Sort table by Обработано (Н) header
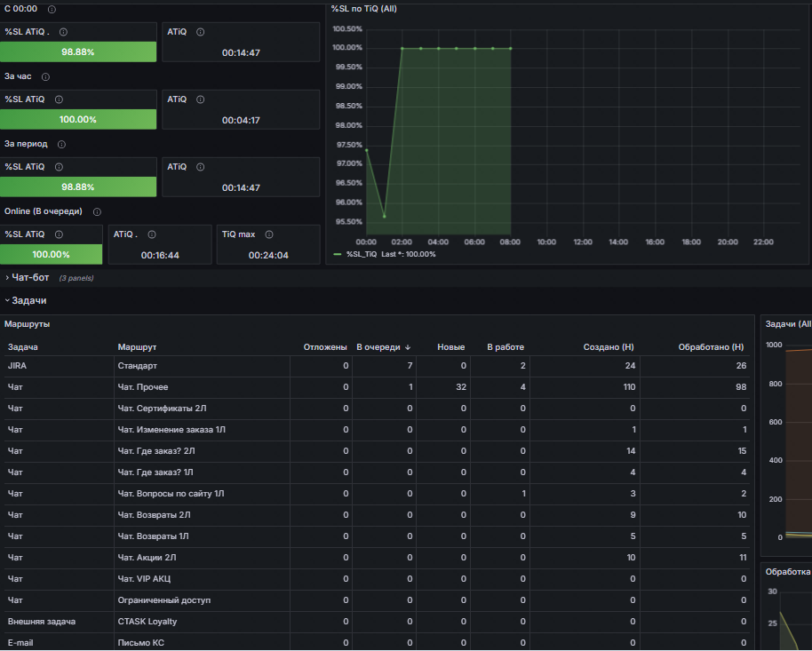This screenshot has width=812, height=651. [x=711, y=347]
